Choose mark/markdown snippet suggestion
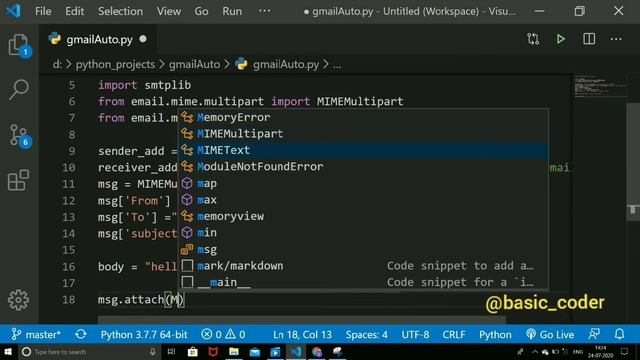The width and height of the screenshot is (640, 360). click(x=363, y=266)
